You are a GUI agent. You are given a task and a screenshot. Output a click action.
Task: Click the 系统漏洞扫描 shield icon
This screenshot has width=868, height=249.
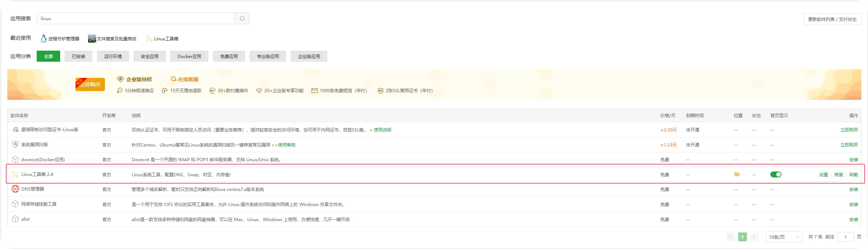tap(15, 144)
